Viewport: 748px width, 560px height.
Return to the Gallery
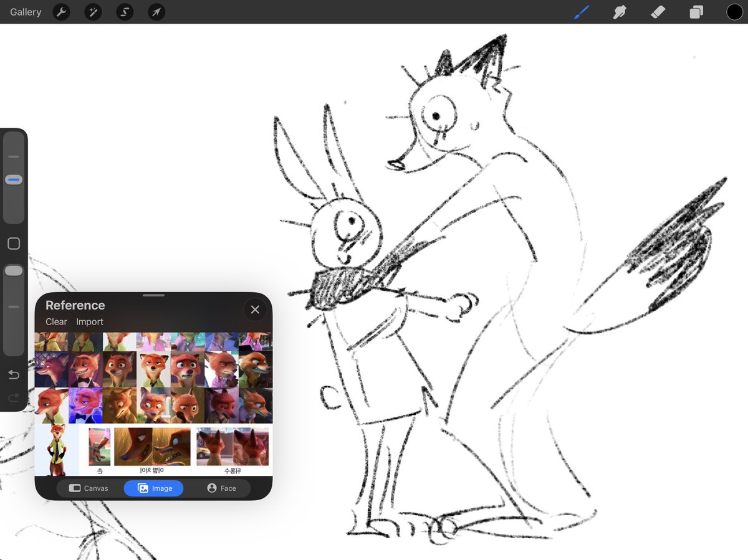(x=26, y=12)
